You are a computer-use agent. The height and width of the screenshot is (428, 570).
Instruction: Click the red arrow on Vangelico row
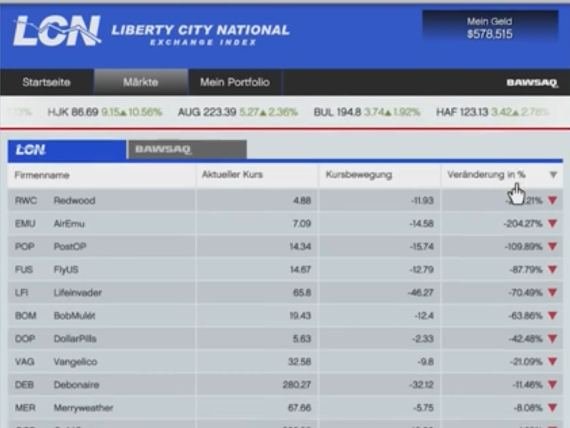point(553,361)
